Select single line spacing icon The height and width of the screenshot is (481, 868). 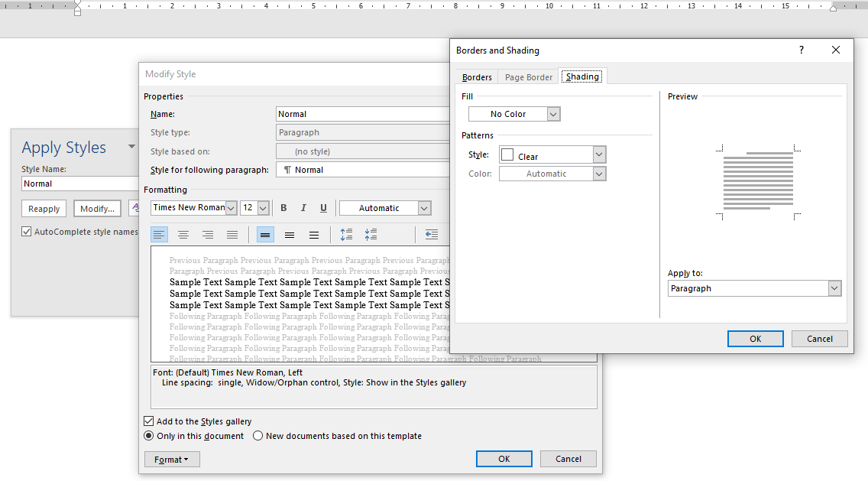[x=265, y=235]
